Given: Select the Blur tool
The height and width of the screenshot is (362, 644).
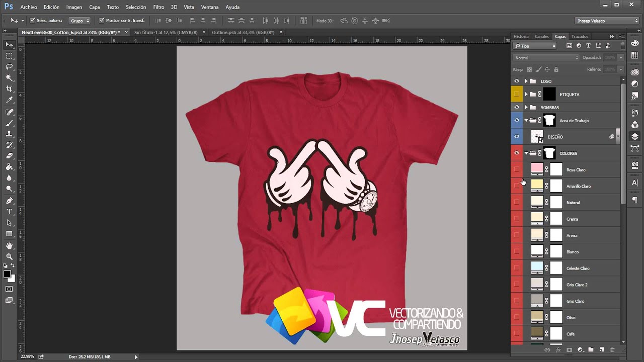Looking at the screenshot, I should (9, 178).
